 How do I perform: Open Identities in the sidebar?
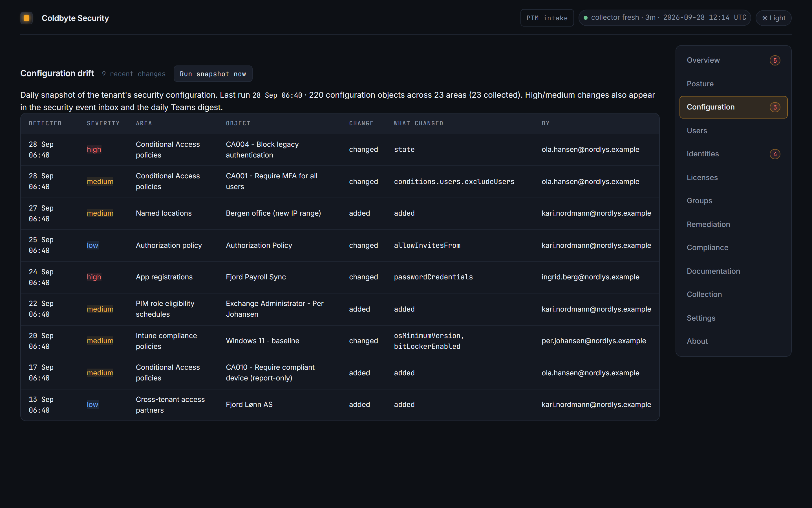pos(734,154)
